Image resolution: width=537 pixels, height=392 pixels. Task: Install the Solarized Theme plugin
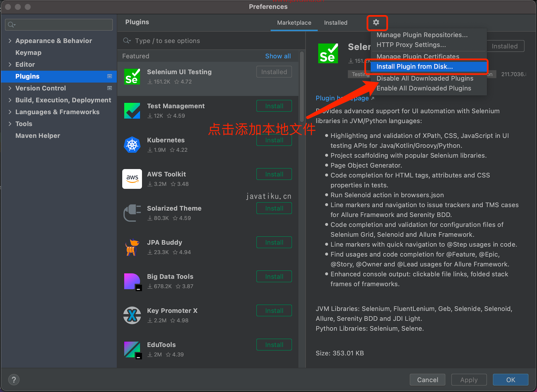coord(274,208)
